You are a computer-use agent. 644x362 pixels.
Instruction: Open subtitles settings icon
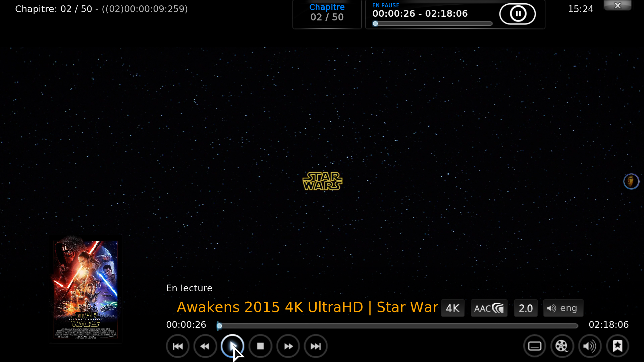pos(535,346)
